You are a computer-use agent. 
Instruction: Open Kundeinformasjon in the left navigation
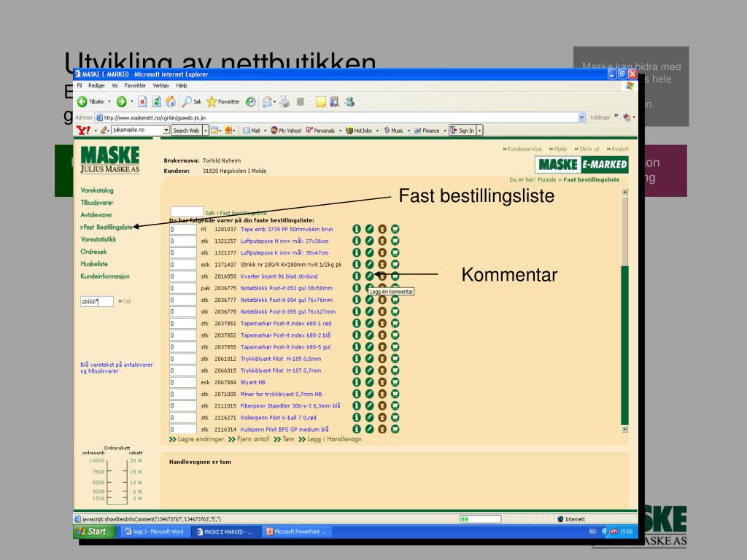click(x=105, y=276)
